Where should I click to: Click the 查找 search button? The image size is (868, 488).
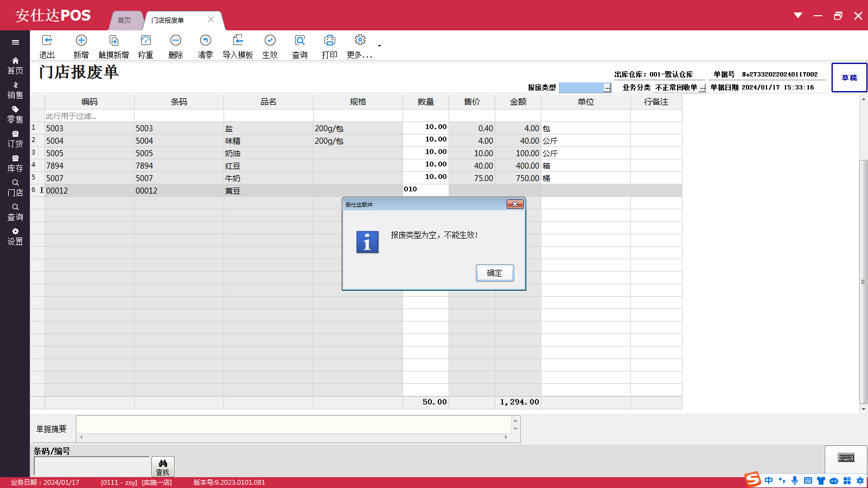coord(163,466)
